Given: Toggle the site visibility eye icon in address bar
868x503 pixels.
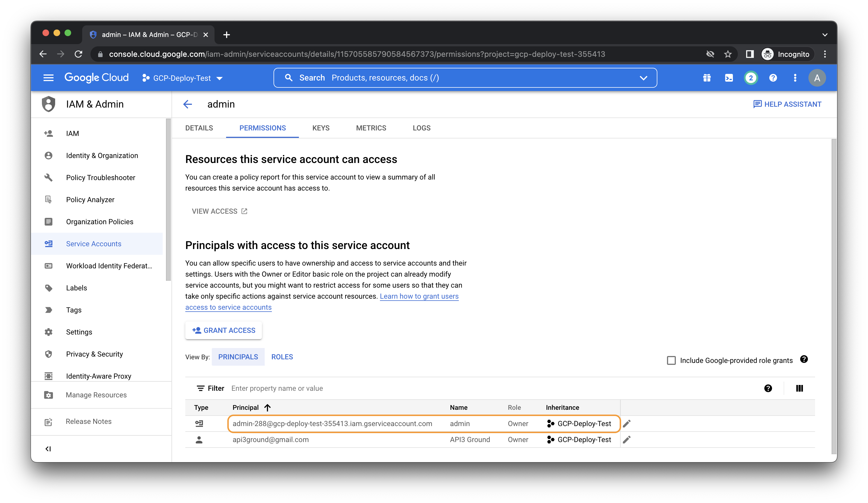Looking at the screenshot, I should click(710, 54).
